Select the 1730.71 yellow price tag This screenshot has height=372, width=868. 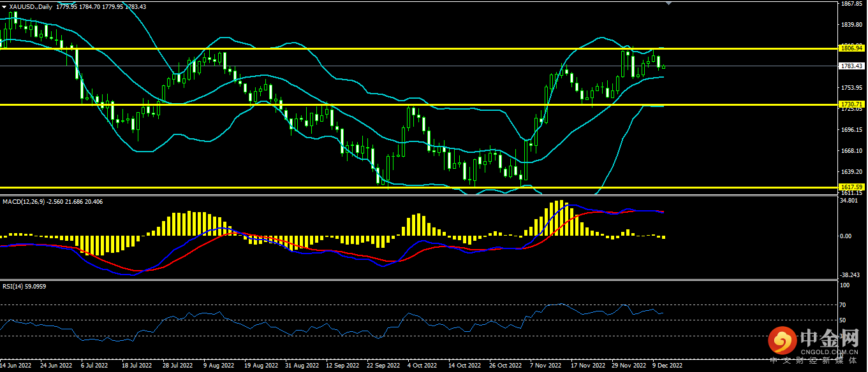point(851,104)
